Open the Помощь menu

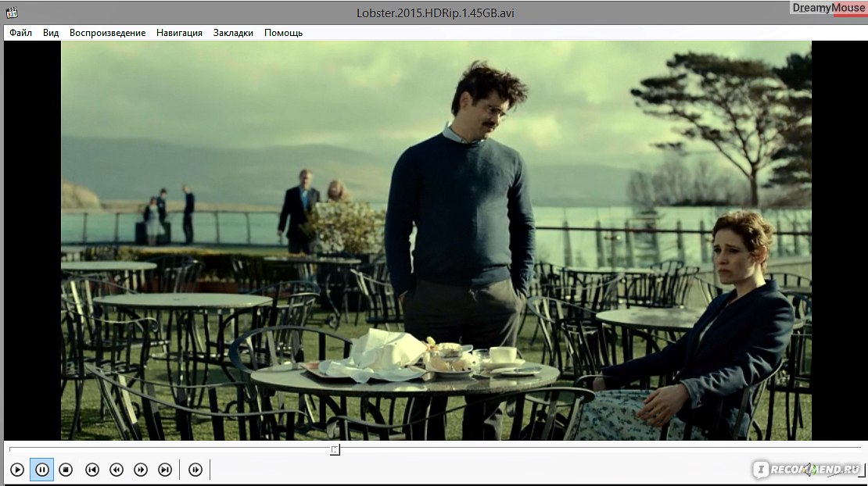(283, 33)
